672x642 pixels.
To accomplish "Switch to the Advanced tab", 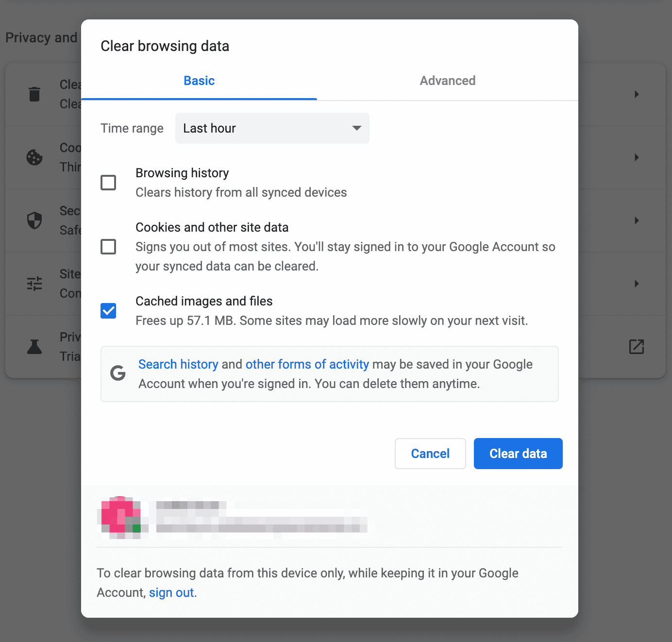I will pos(447,81).
